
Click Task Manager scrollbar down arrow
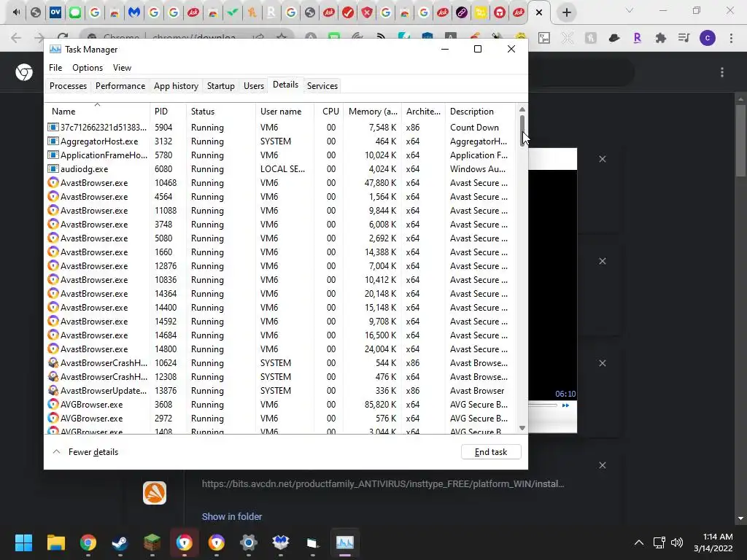click(x=522, y=427)
